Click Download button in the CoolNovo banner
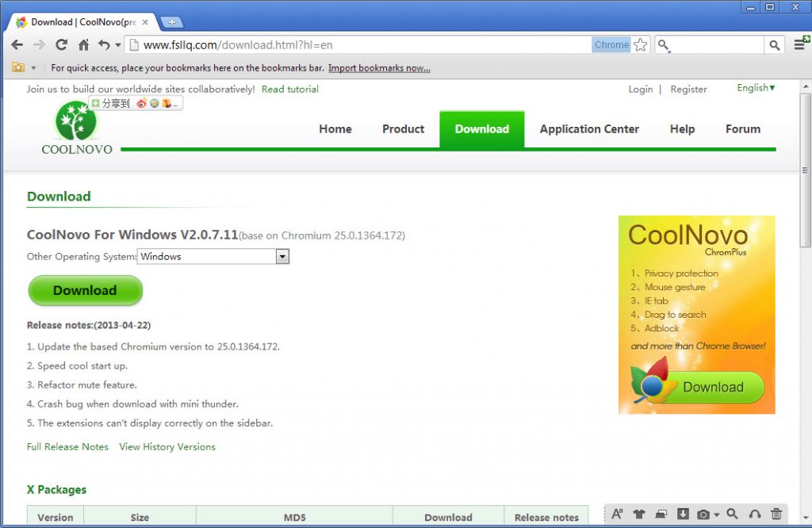This screenshot has height=528, width=812. 713,387
